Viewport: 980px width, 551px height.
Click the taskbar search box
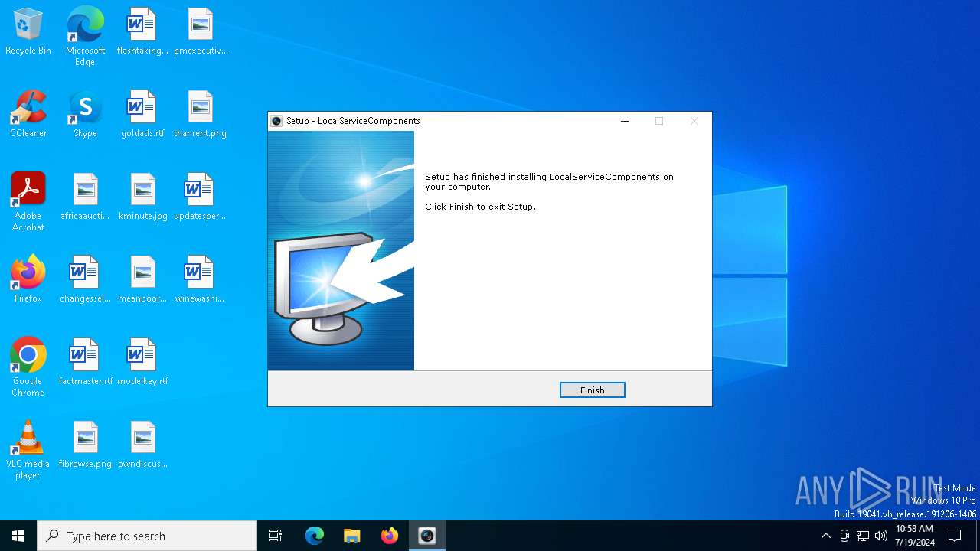[147, 536]
